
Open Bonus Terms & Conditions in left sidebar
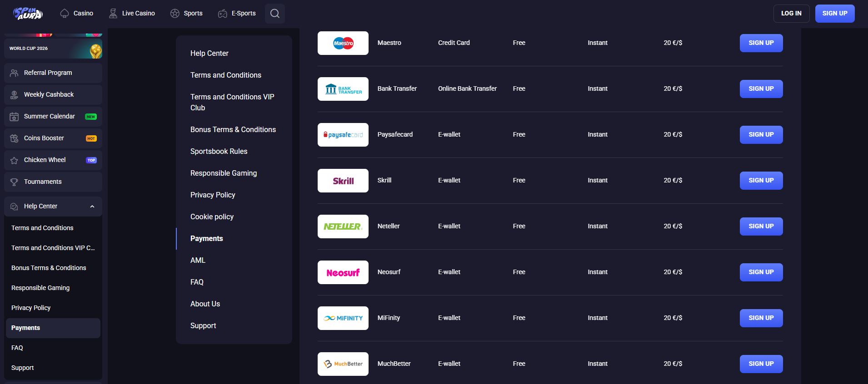(49, 268)
